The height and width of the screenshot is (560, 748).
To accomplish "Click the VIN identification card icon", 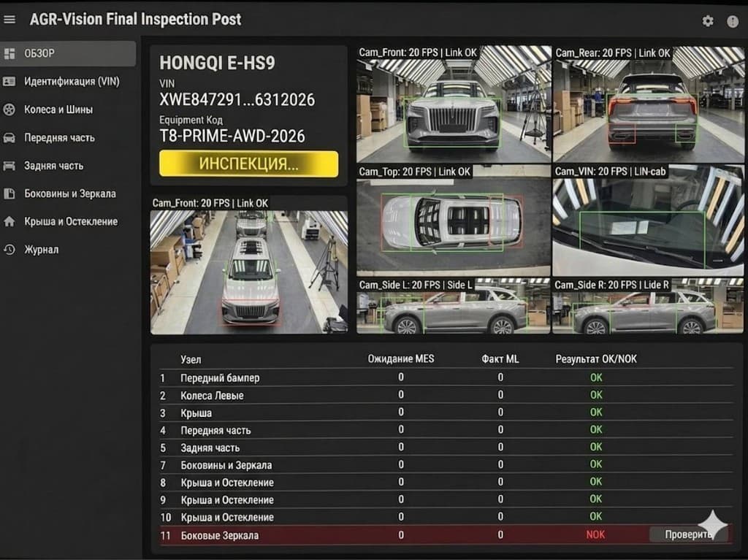I will tap(9, 81).
